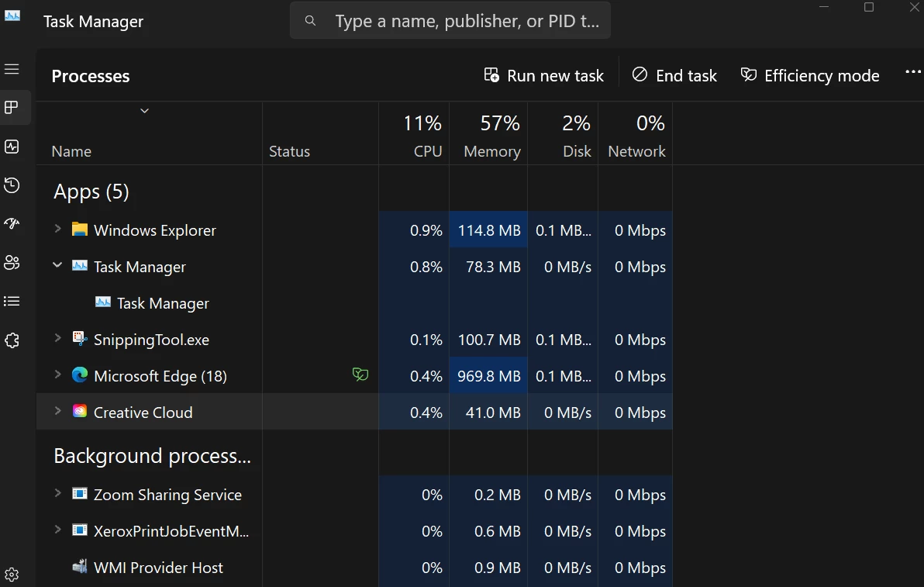924x587 pixels.
Task: Click the Creative Cloud app icon
Action: pos(80,411)
